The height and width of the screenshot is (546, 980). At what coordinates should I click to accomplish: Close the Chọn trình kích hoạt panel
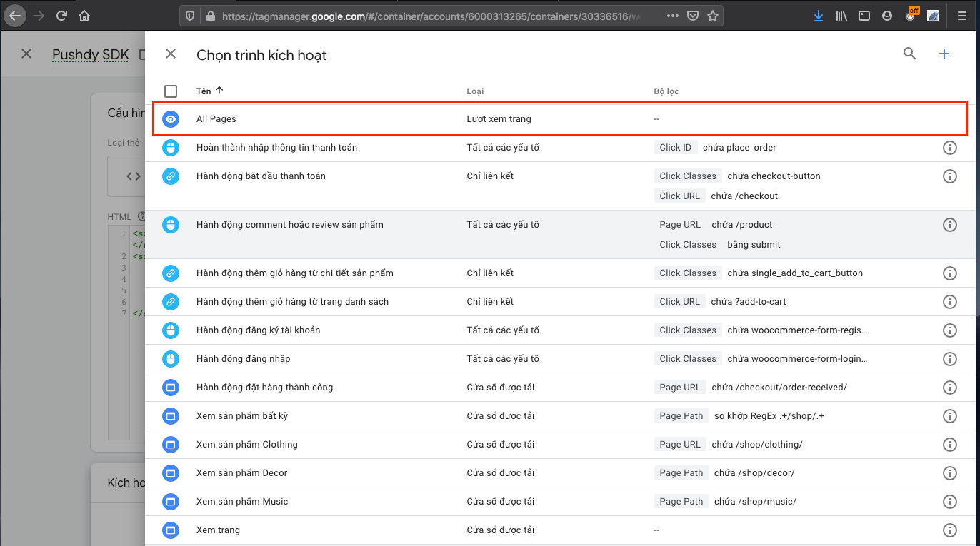(x=170, y=54)
